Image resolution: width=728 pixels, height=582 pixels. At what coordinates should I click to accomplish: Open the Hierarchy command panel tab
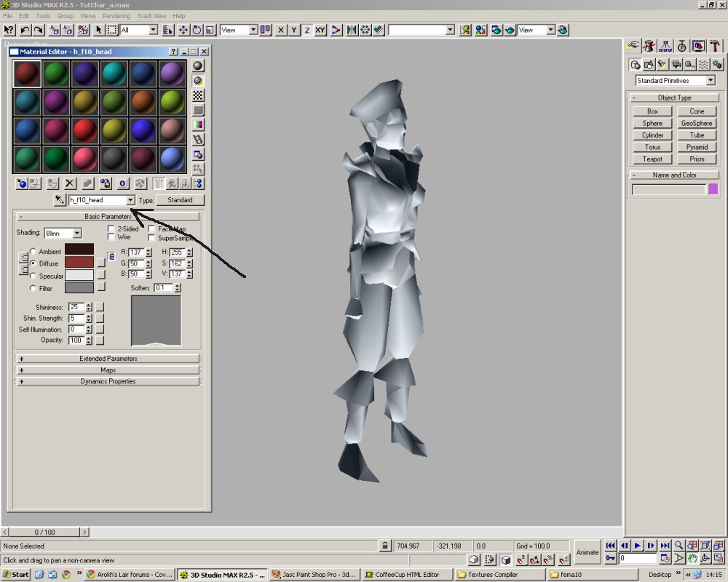665,46
